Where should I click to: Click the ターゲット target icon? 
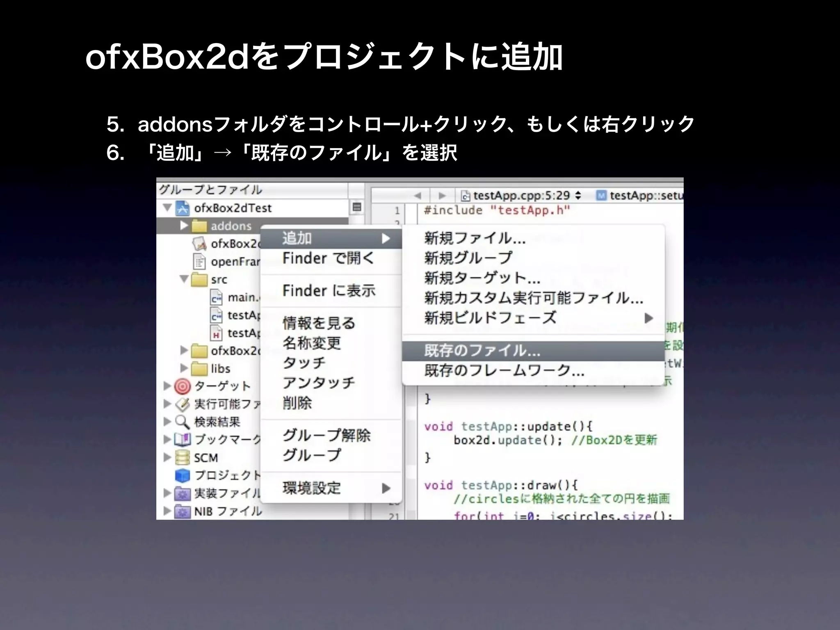point(182,386)
